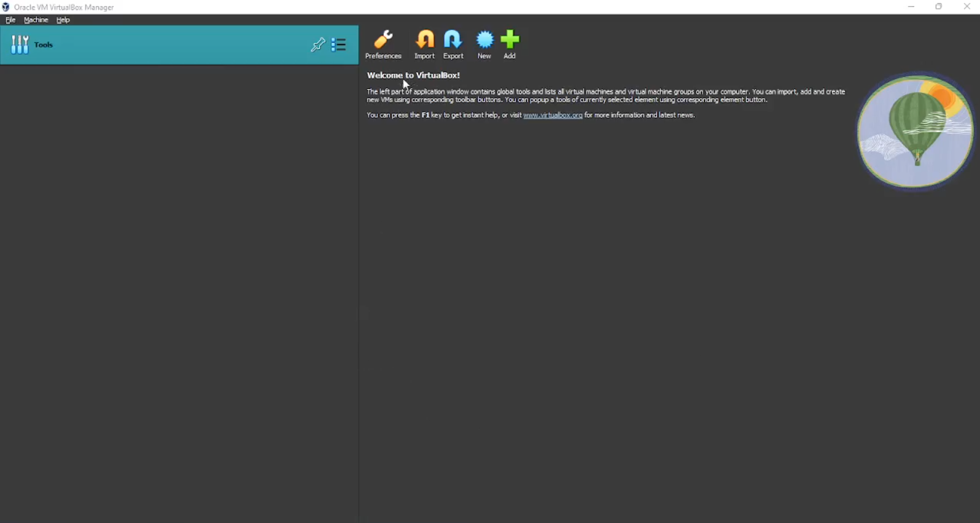Minimize the VirtualBox Manager window
Screen dimensions: 980x523
[x=911, y=7]
